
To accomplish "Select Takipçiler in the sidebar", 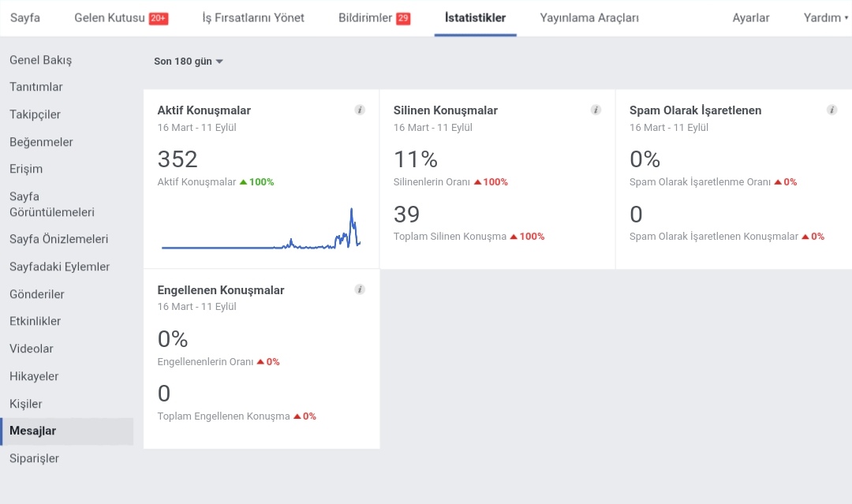I will tap(35, 114).
